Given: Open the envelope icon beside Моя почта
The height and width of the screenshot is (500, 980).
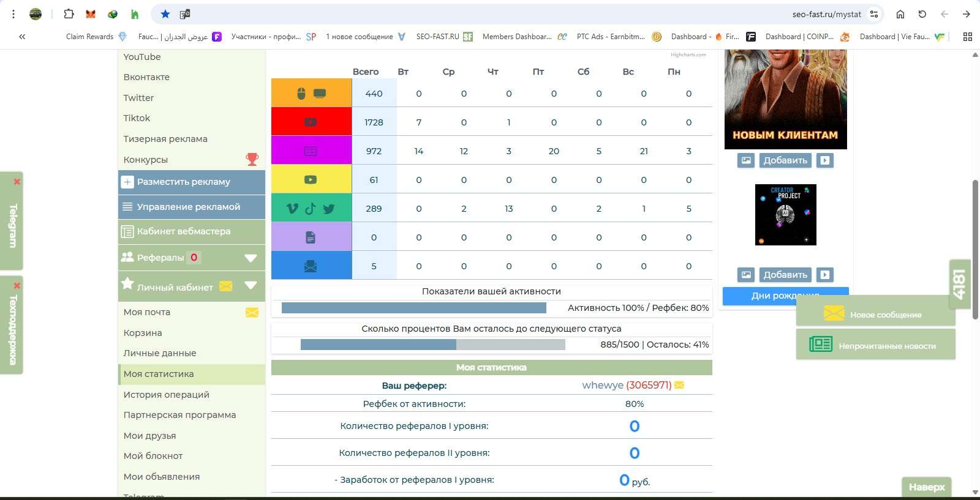Looking at the screenshot, I should (252, 313).
